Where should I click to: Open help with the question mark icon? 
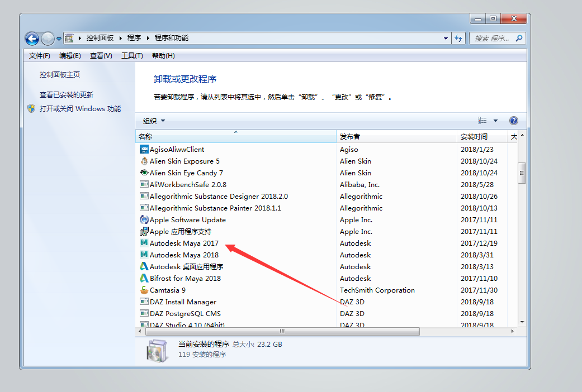(x=513, y=121)
